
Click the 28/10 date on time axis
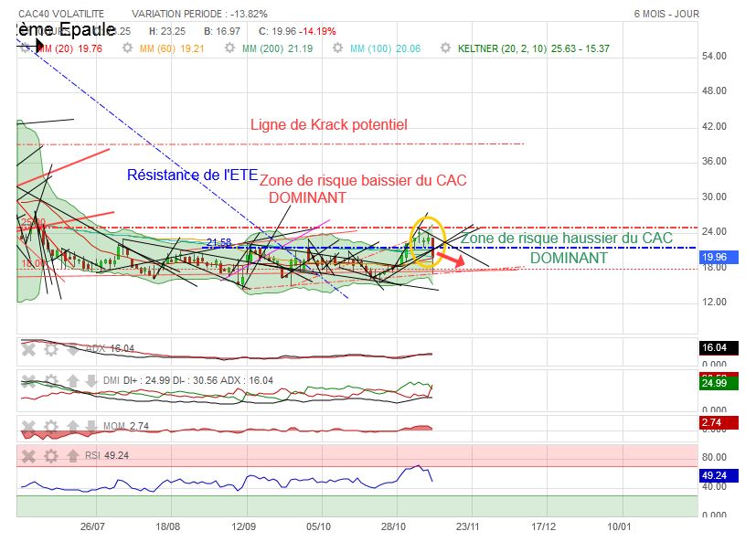(393, 526)
